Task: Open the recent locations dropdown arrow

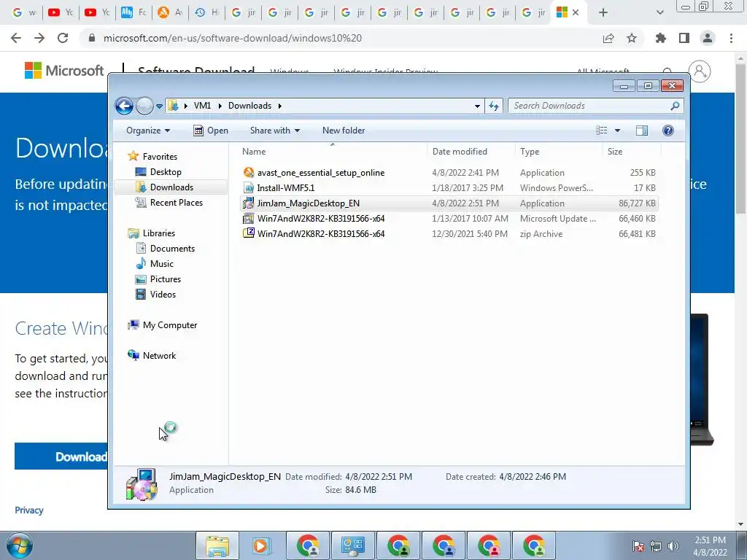Action: pos(159,106)
